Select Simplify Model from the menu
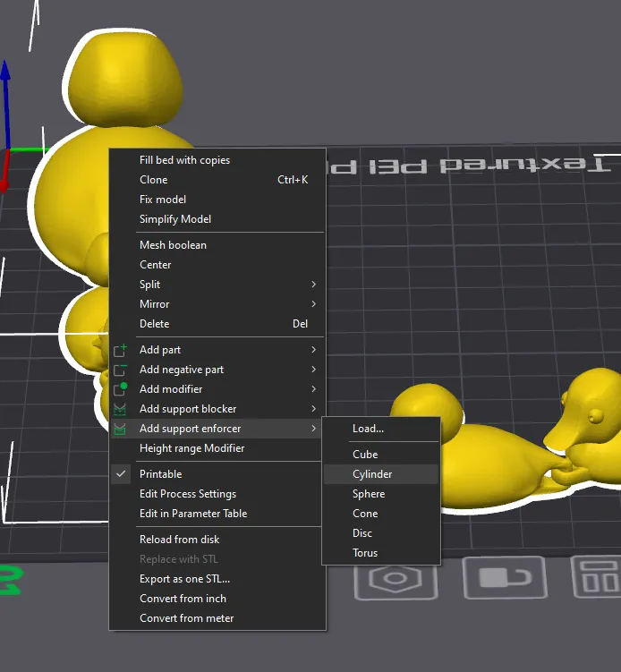The width and height of the screenshot is (621, 672). [175, 219]
